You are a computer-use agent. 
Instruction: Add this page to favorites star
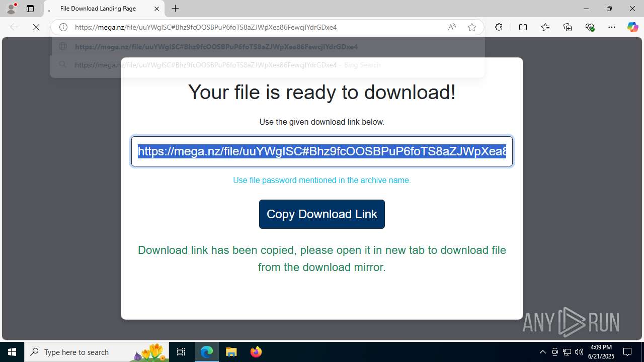pos(472,27)
